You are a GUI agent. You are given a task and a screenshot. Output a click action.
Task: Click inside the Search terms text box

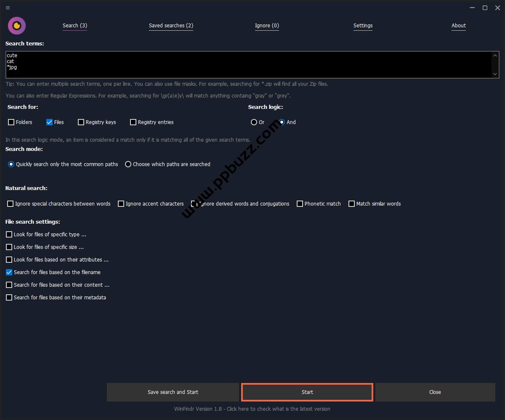tap(248, 65)
